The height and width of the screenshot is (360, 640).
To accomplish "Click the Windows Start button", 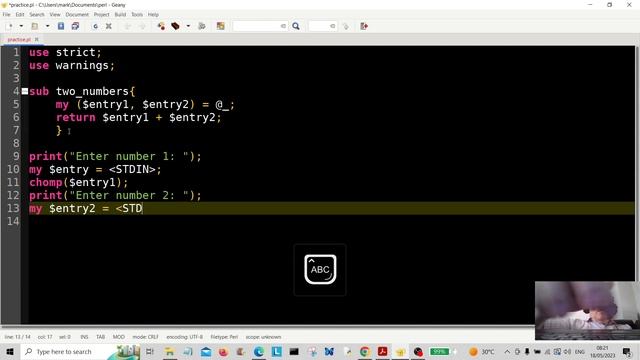I will click(x=10, y=351).
